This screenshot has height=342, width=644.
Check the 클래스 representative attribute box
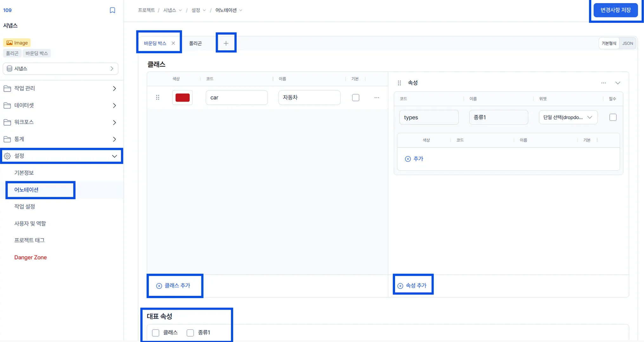(x=155, y=333)
